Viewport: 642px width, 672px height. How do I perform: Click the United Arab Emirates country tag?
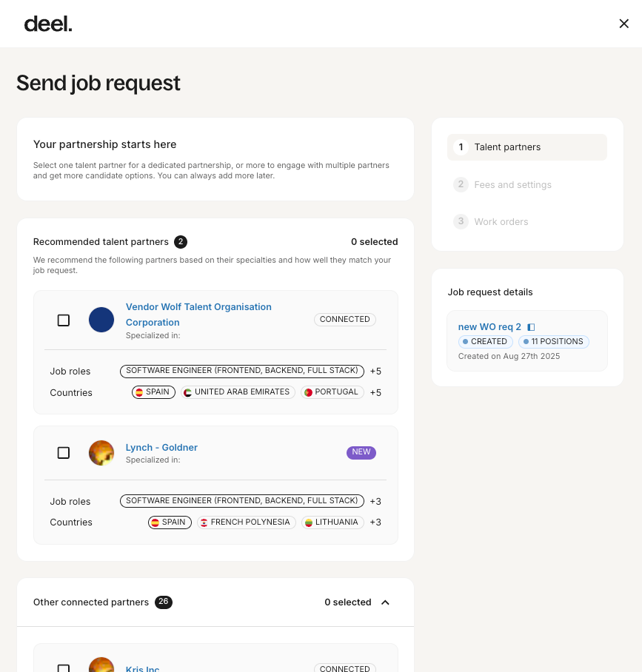tap(238, 392)
